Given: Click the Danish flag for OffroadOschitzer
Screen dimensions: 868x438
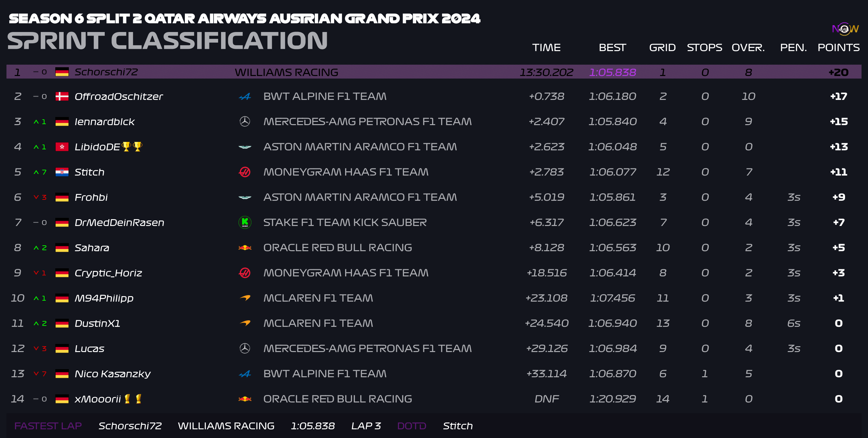Looking at the screenshot, I should (x=62, y=96).
